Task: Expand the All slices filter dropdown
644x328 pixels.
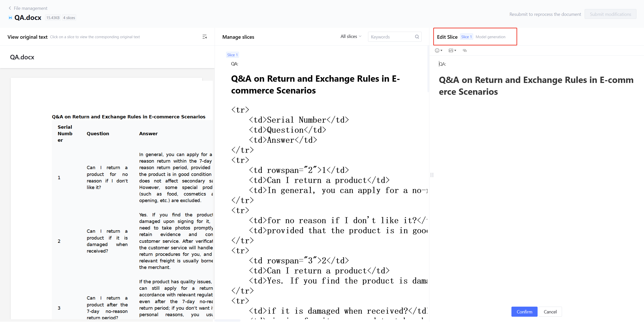Action: (x=351, y=36)
